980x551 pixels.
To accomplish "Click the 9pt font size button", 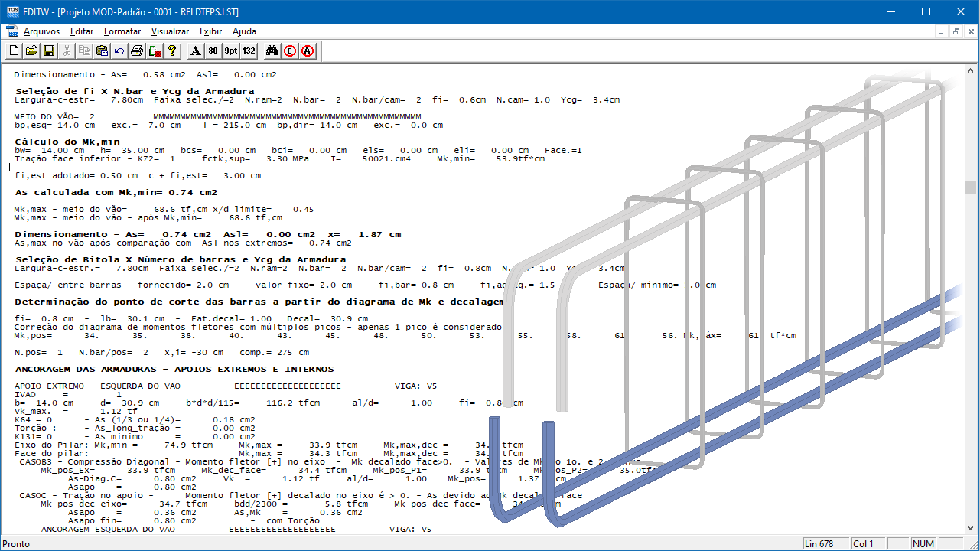I will 231,51.
